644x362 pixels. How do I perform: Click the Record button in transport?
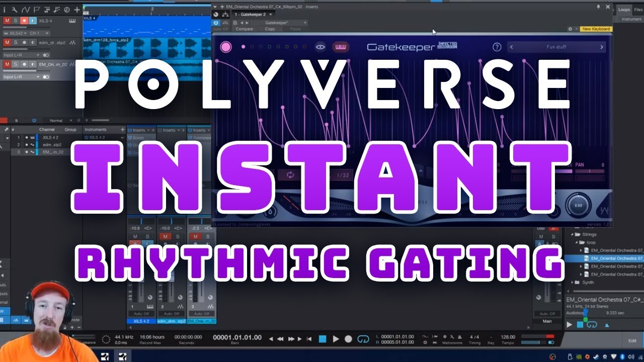point(348,339)
